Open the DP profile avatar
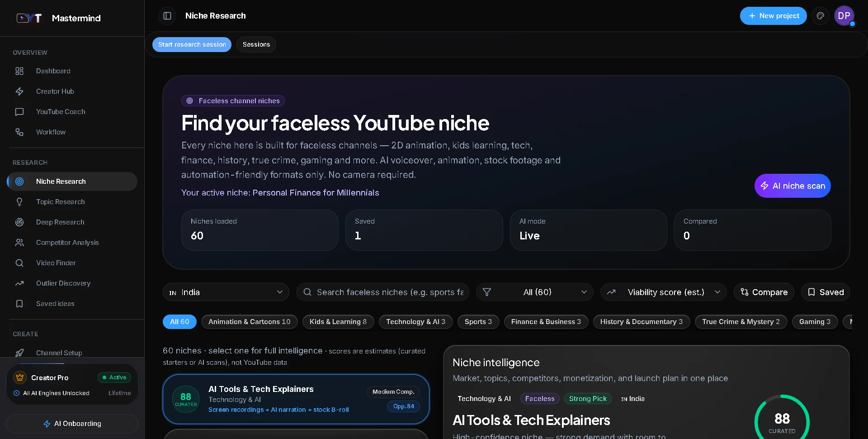 pos(844,16)
